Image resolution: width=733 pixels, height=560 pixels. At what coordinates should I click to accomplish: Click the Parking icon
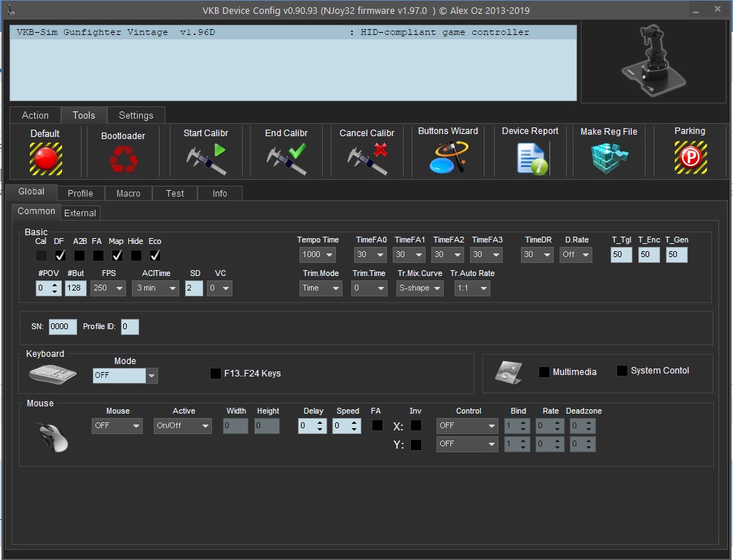click(689, 158)
